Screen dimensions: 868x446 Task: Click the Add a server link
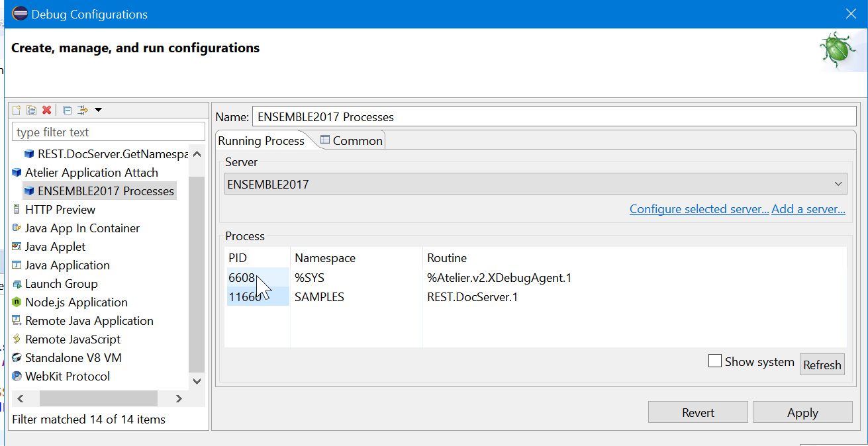[808, 209]
